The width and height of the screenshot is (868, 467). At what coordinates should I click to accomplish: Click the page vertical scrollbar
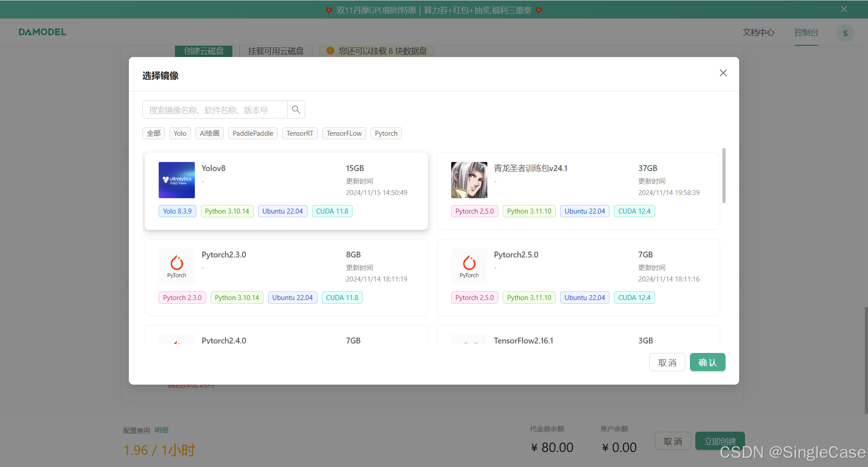click(865, 360)
